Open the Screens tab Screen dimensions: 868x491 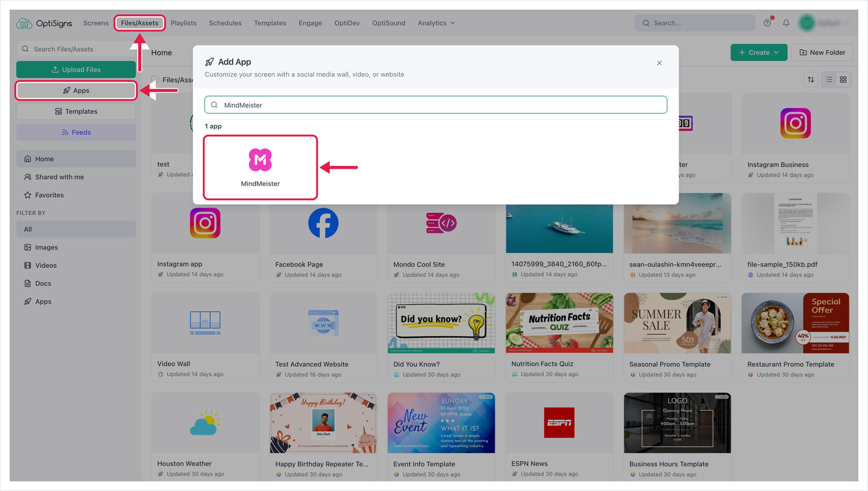tap(96, 23)
